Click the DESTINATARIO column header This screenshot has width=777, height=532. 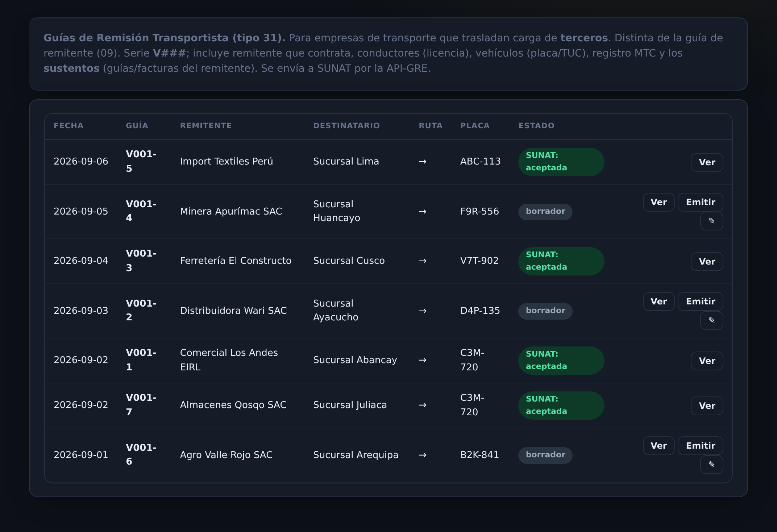pyautogui.click(x=346, y=126)
